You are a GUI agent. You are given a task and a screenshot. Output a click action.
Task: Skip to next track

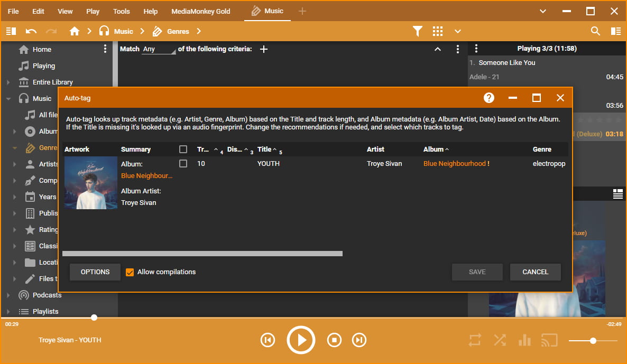359,340
